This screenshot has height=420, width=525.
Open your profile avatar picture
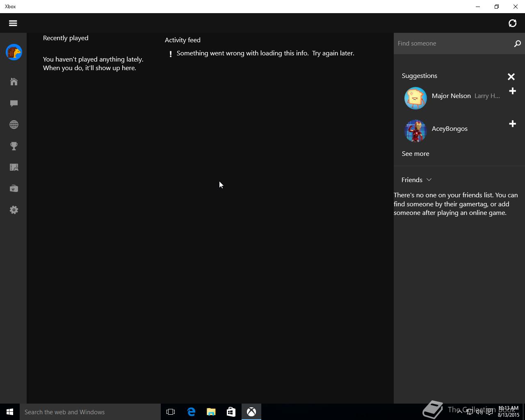click(14, 52)
